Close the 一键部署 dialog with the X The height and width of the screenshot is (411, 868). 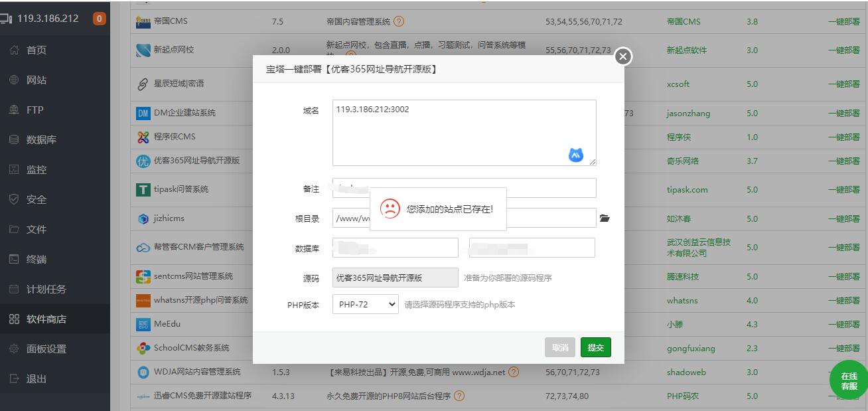click(x=622, y=56)
